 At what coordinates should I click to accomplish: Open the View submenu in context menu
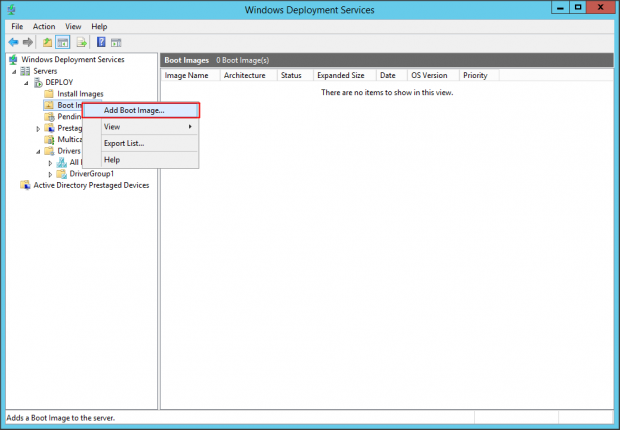pyautogui.click(x=147, y=127)
